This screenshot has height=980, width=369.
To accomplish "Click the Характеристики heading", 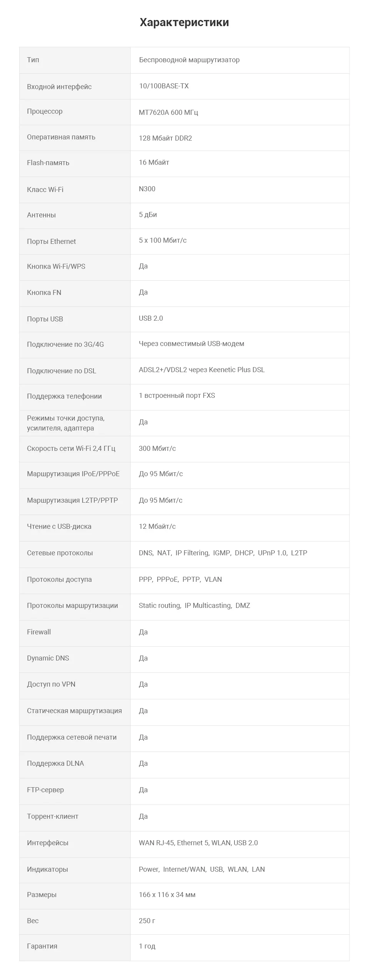I will [184, 22].
